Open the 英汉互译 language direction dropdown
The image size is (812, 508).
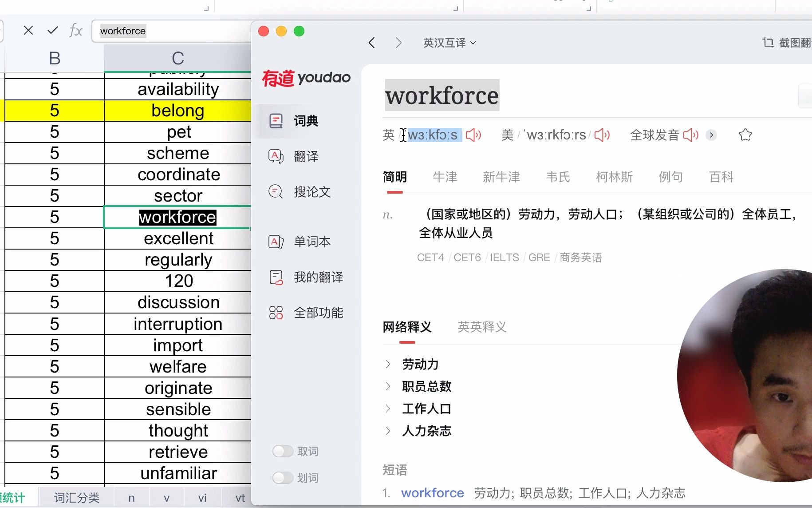[x=449, y=42]
